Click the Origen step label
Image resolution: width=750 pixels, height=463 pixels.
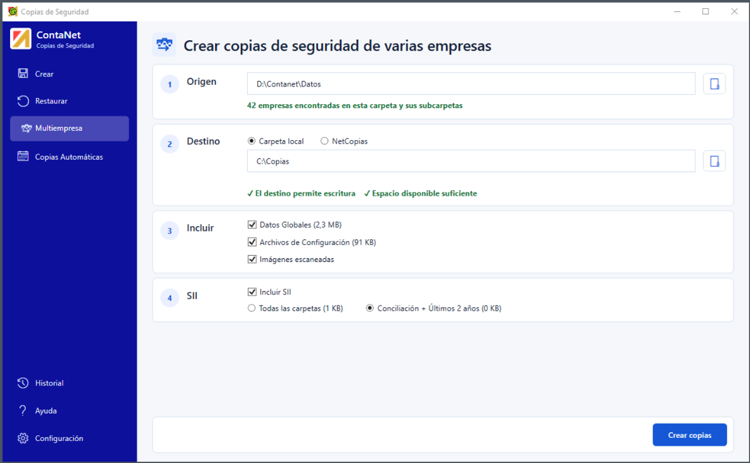(x=201, y=82)
